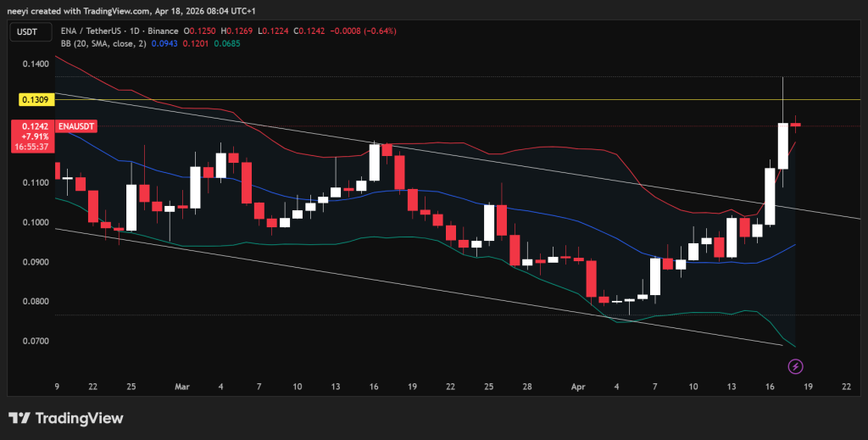Click the 0.1400 price axis label
This screenshot has width=868, height=440.
click(x=35, y=64)
